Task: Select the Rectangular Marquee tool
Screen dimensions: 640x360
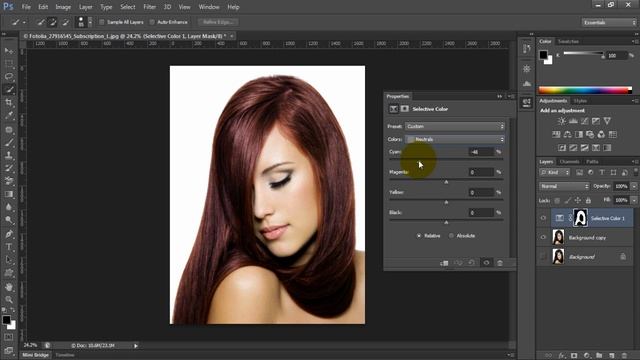Action: [9, 64]
